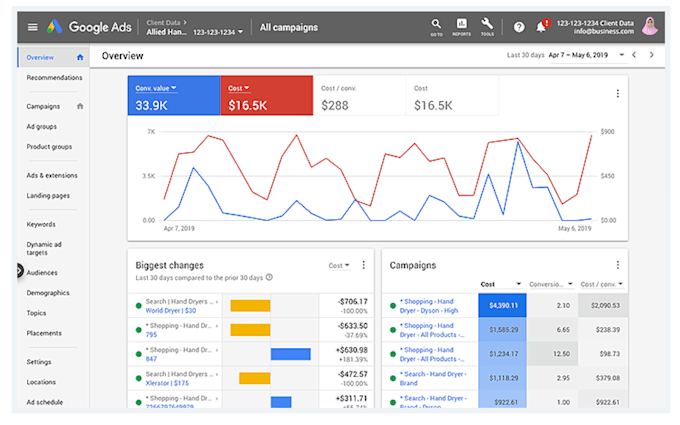680x425 pixels.
Task: Click the $4,390.11 cost cell
Action: pos(503,305)
